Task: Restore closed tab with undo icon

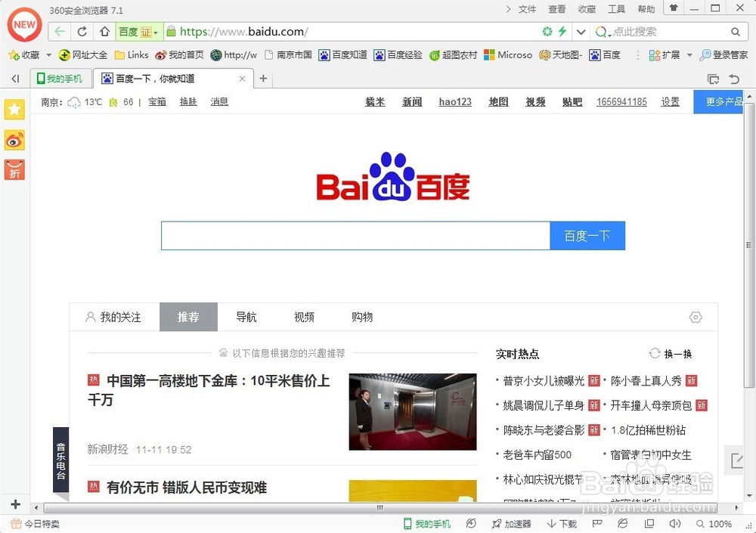Action: click(x=734, y=79)
